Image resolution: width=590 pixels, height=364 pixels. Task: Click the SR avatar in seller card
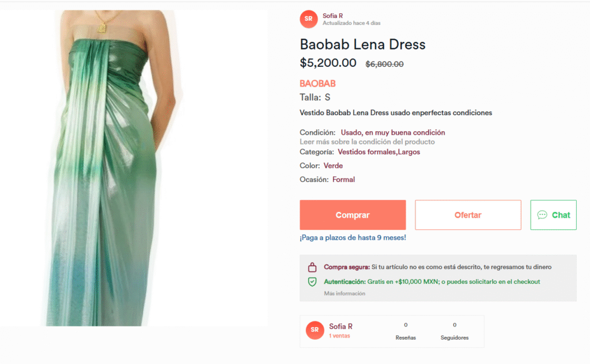(315, 330)
